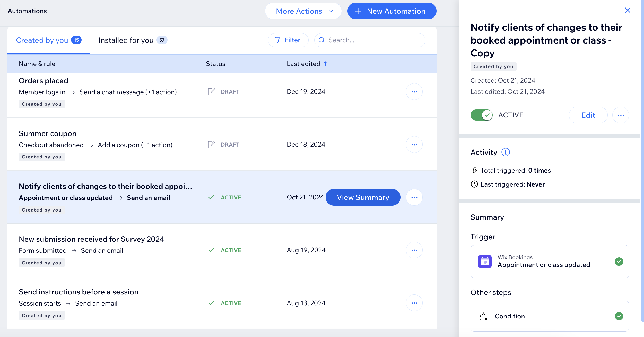This screenshot has height=337, width=644.
Task: Click Edit for the notification automation
Action: [x=588, y=115]
